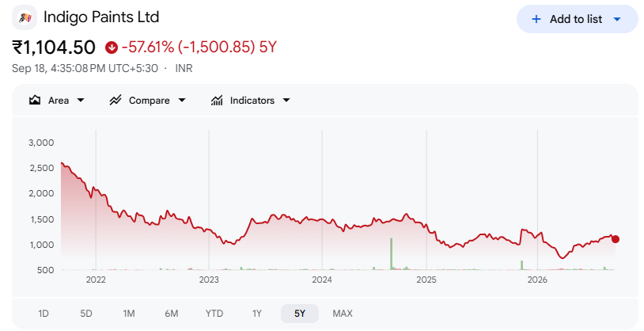Viewport: 644px width, 331px height.
Task: Click the -57.61% (-1,500.85) 5Y change text
Action: coord(199,48)
